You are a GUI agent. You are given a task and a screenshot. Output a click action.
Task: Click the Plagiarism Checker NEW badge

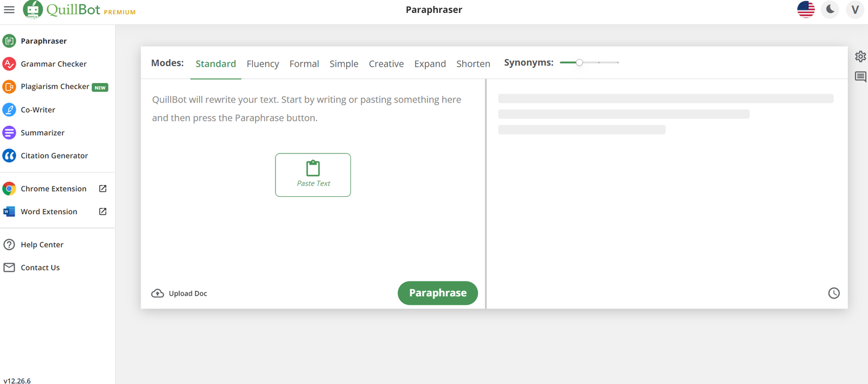tap(100, 87)
